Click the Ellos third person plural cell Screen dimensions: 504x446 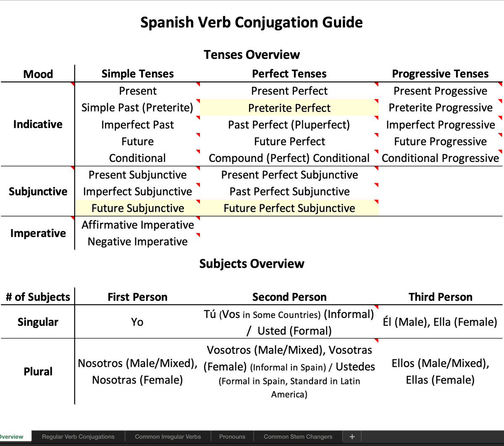(x=440, y=371)
